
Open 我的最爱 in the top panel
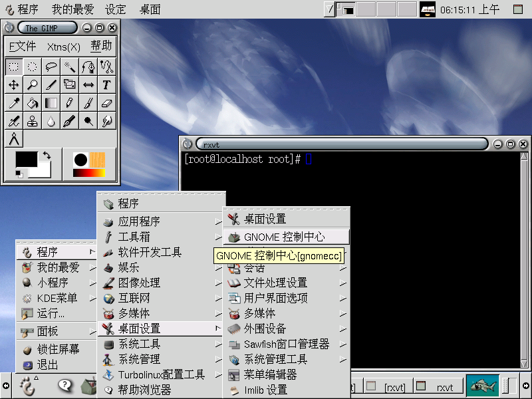72,9
